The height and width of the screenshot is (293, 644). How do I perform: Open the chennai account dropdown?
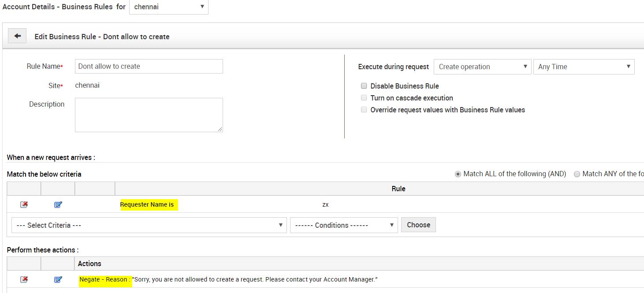[168, 7]
